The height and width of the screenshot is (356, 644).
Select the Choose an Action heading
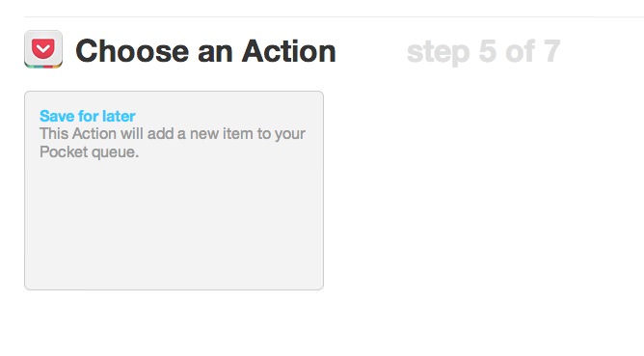point(205,51)
